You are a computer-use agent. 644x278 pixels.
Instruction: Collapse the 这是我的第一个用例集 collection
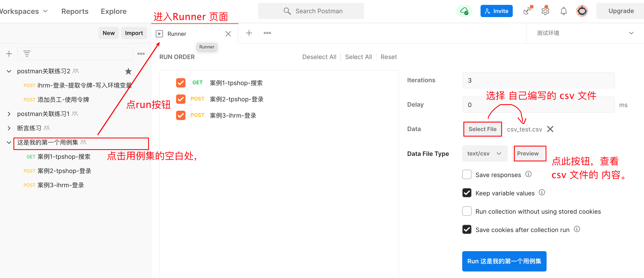point(9,142)
